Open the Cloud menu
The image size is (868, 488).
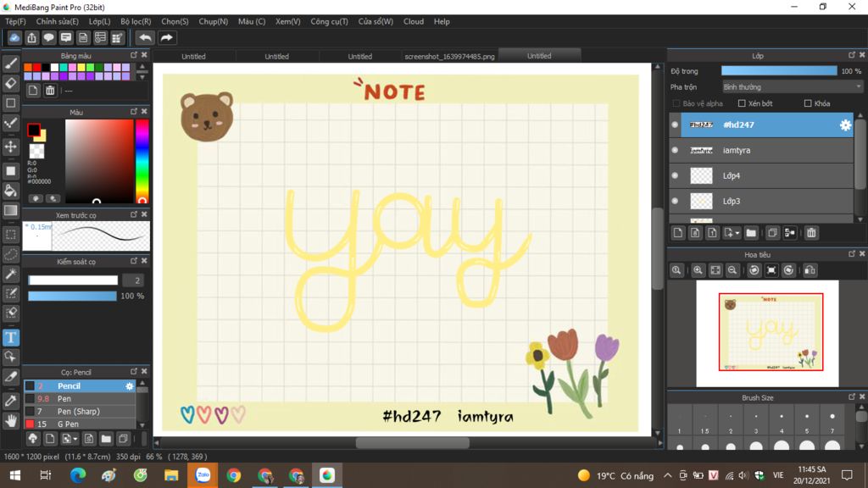pos(414,21)
